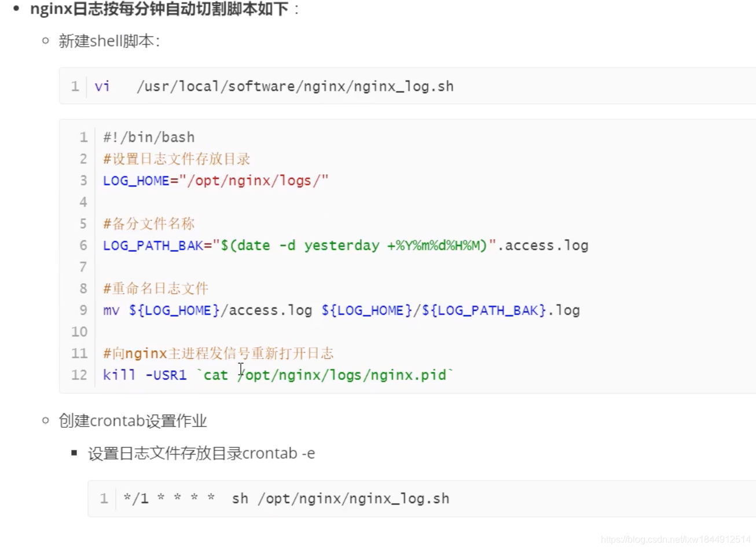Viewport: 756px width, 550px height.
Task: Click the comment '#向nginx主进程发信号重新打开日志'
Action: [x=218, y=353]
